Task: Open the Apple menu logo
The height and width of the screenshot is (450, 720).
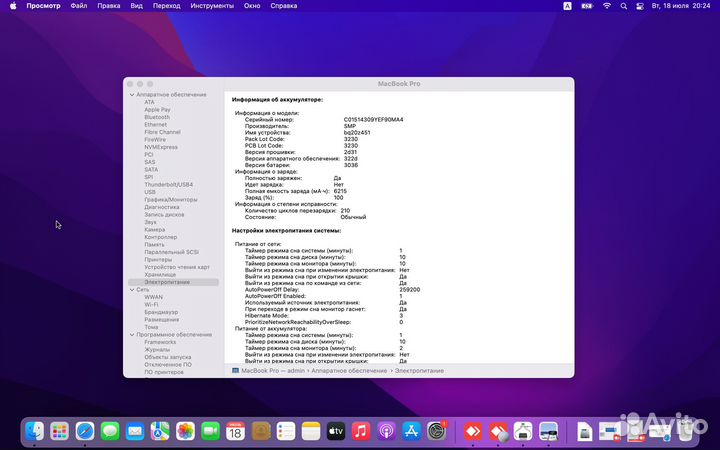Action: [x=13, y=6]
